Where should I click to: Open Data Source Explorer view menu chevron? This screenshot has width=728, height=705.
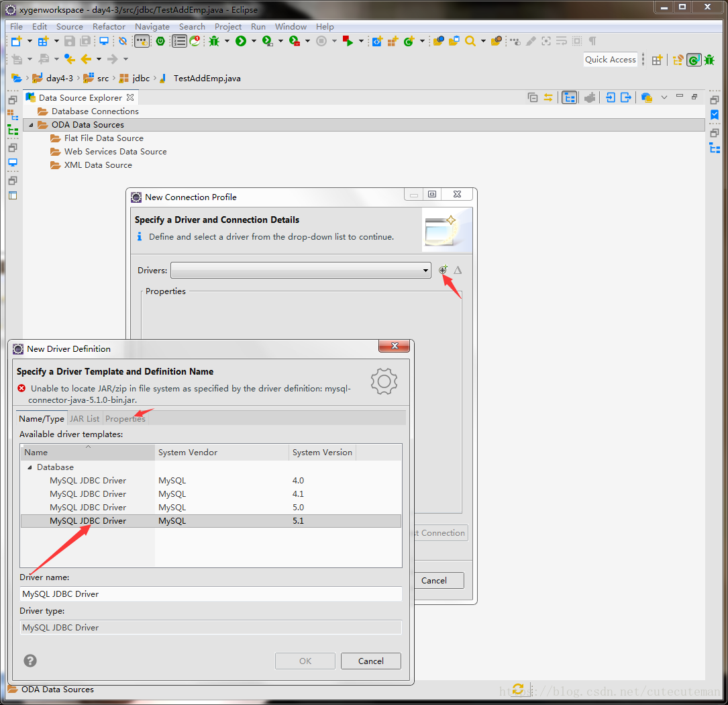(664, 97)
